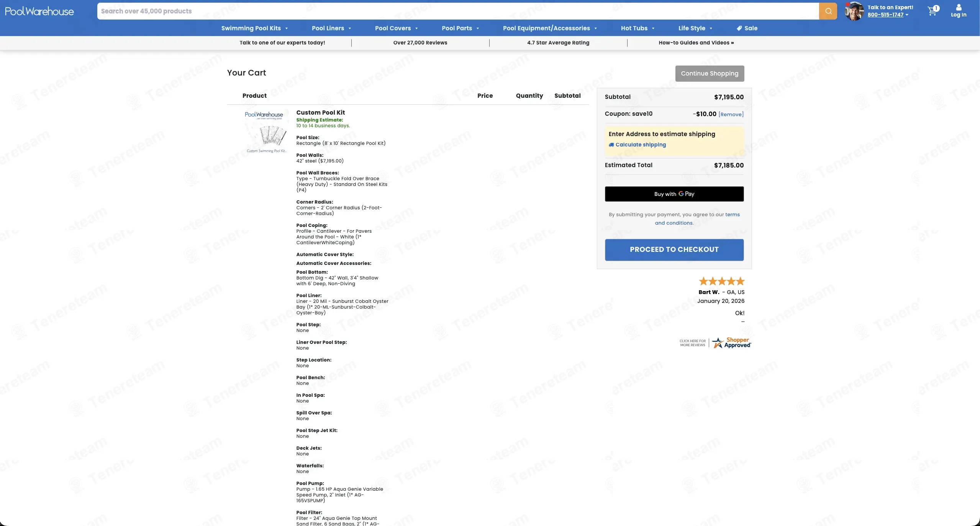
Task: Remove the save10 coupon
Action: [x=731, y=114]
